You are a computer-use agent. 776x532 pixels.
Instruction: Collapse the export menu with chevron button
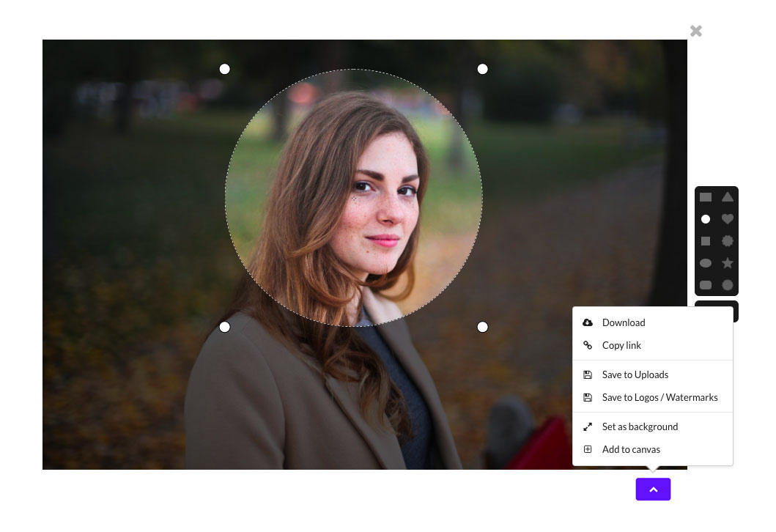click(x=653, y=489)
